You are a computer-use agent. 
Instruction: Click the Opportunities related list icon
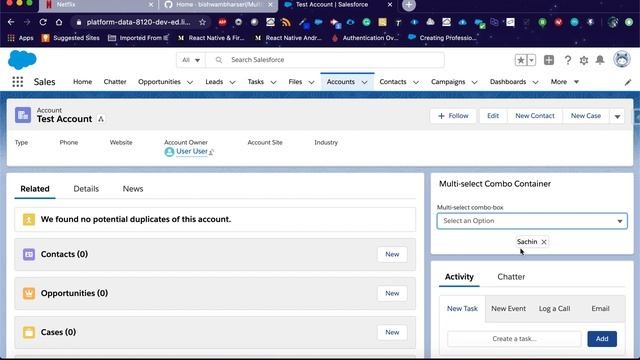pos(29,293)
